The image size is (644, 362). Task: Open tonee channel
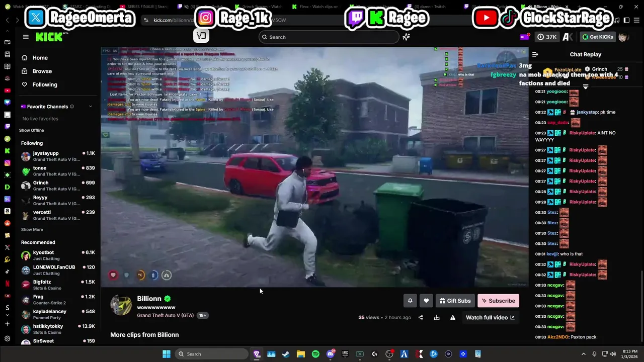(58, 171)
